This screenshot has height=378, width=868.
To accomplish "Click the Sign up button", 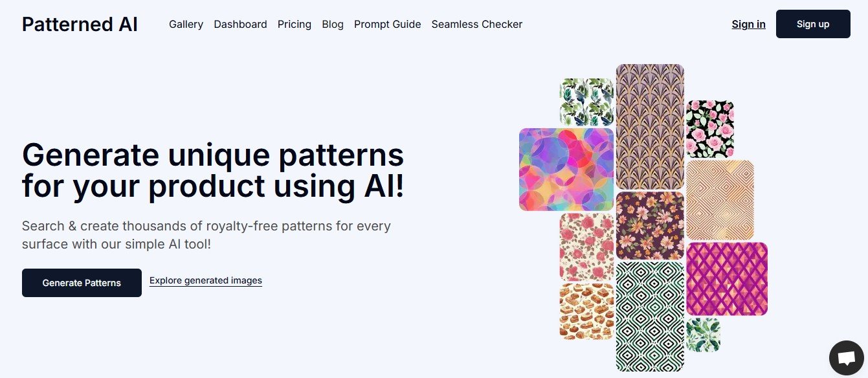I will click(813, 24).
